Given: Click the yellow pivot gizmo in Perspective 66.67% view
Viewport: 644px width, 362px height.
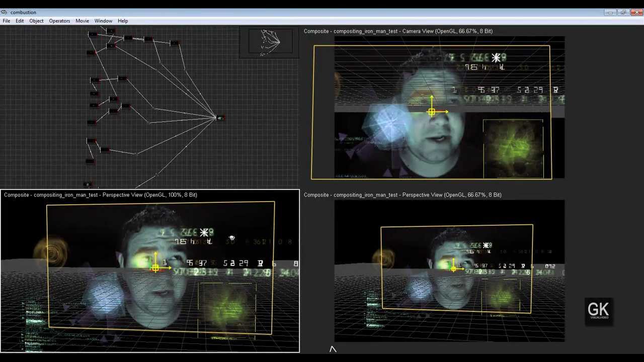Looking at the screenshot, I should pos(453,269).
